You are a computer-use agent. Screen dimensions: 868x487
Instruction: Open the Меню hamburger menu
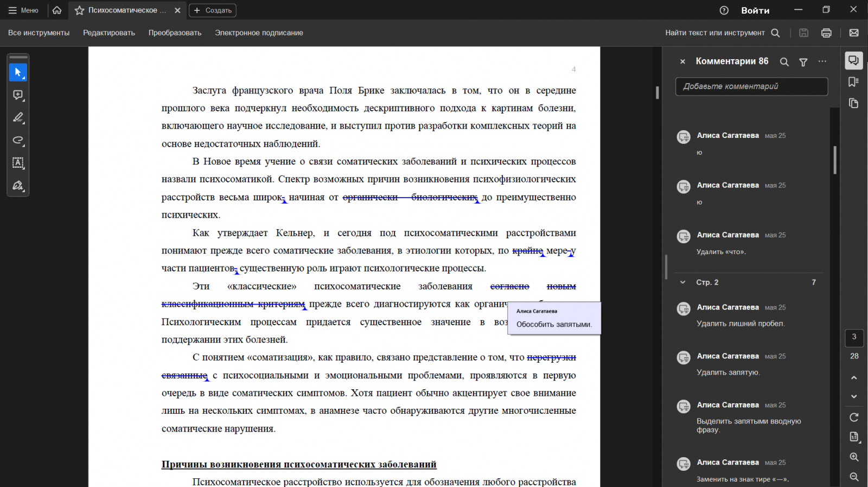[23, 10]
